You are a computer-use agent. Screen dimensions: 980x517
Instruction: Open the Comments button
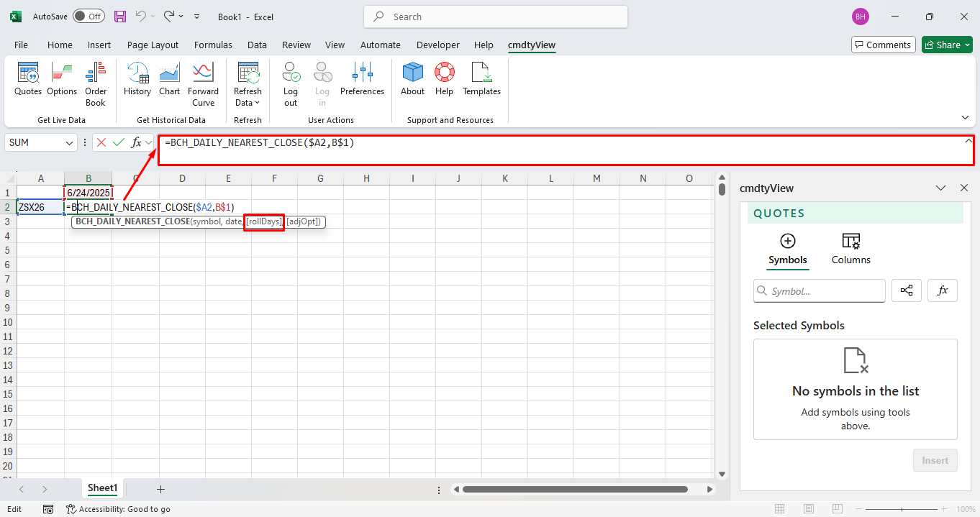883,45
